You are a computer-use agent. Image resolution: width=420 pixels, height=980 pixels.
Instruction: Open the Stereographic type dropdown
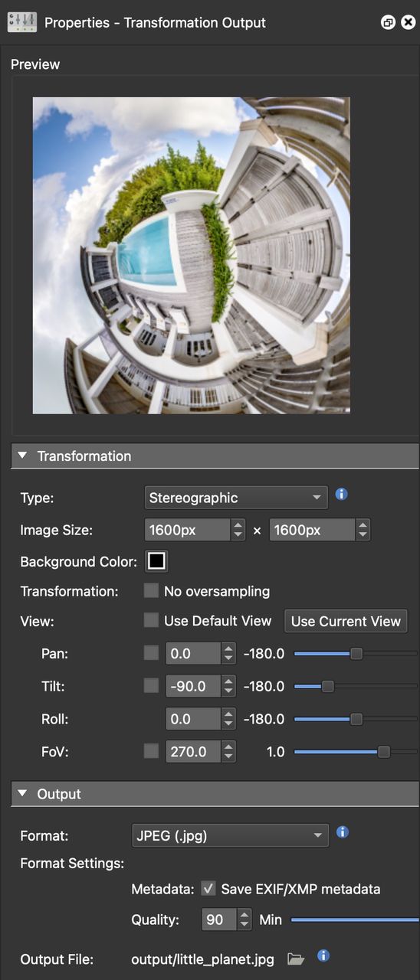tap(236, 498)
